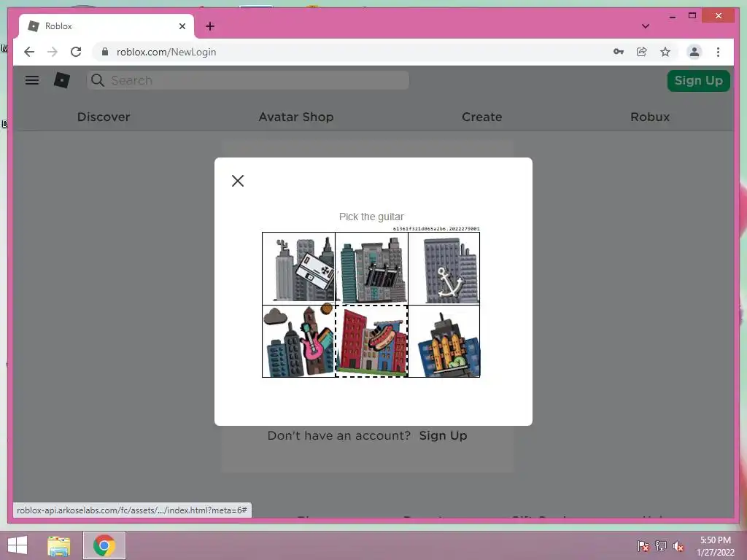This screenshot has height=560, width=747.
Task: Pick the pink guitar image tile
Action: pos(298,341)
